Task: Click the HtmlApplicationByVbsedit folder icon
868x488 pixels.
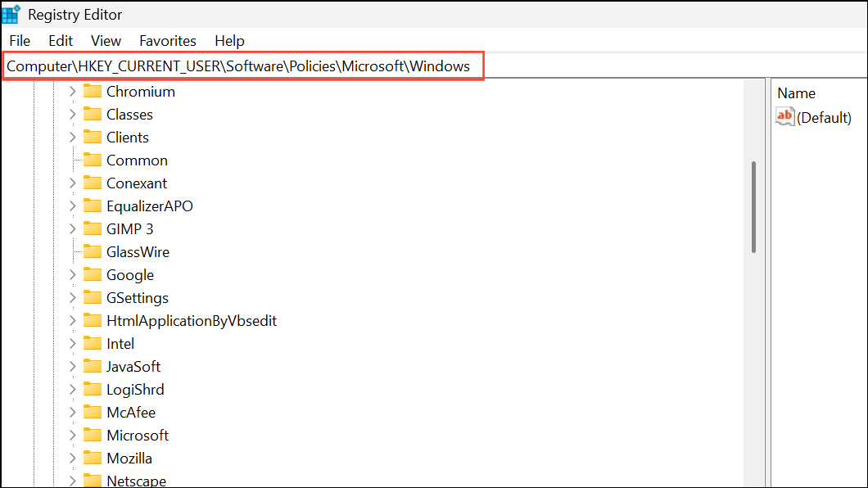Action: pos(93,320)
